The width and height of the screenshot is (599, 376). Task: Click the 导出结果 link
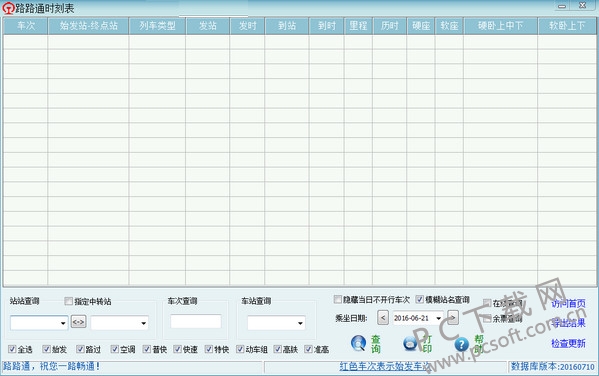[568, 323]
